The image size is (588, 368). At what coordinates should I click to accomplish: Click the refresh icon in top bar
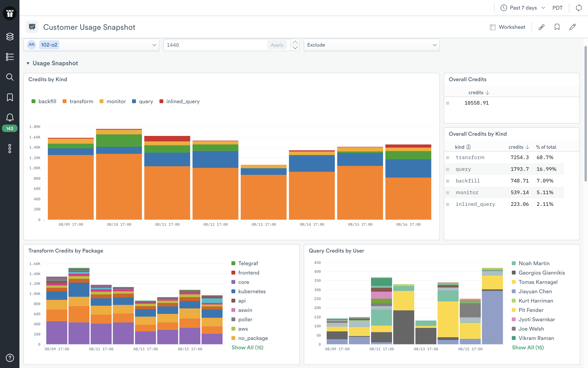pos(579,8)
